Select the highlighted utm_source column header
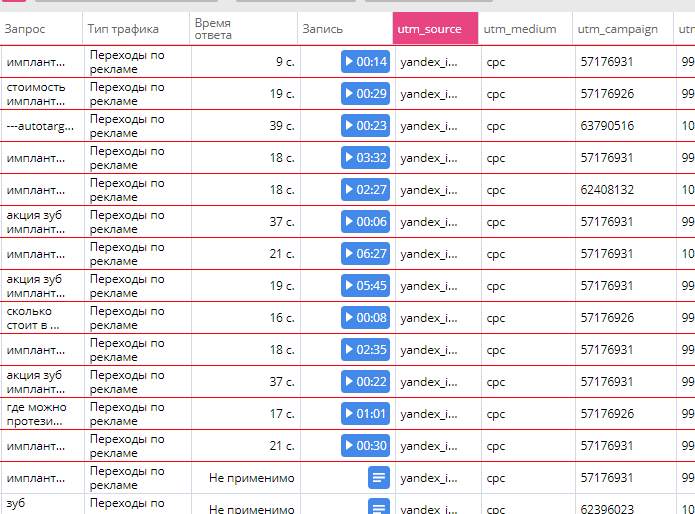 (435, 29)
